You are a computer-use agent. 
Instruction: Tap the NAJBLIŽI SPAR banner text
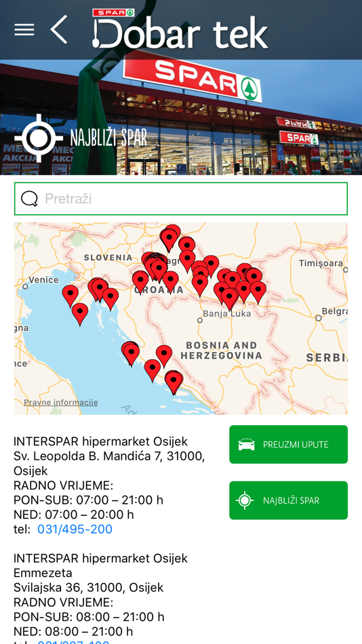click(x=108, y=138)
